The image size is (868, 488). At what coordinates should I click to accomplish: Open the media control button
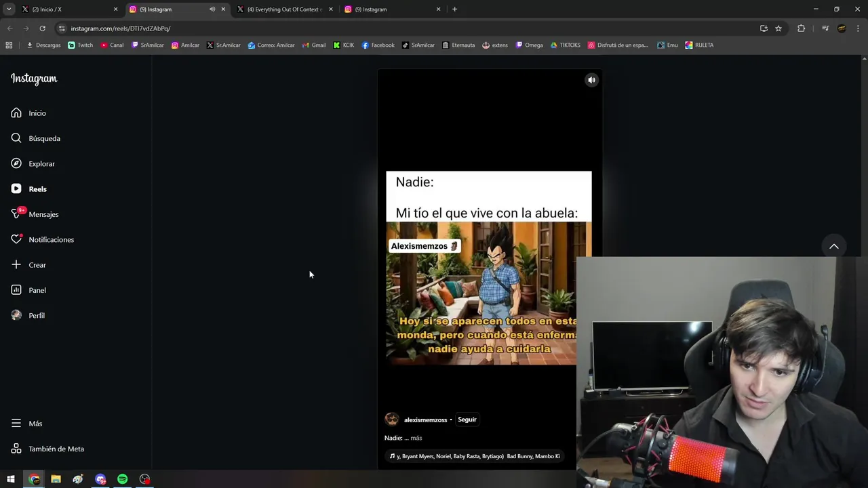825,28
